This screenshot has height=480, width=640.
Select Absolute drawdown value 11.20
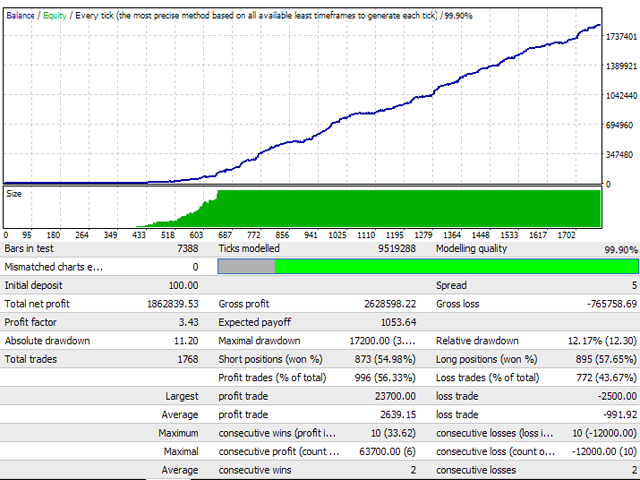[186, 341]
